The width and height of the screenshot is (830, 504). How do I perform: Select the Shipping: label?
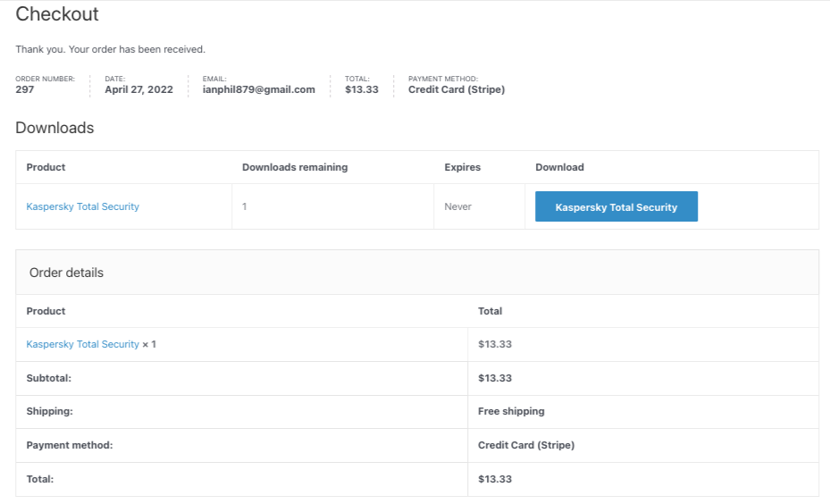tap(50, 411)
